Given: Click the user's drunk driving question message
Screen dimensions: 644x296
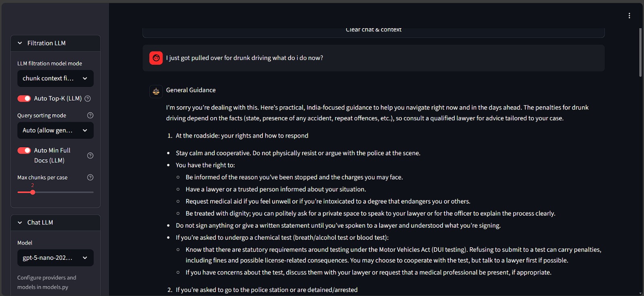Looking at the screenshot, I should coord(244,58).
